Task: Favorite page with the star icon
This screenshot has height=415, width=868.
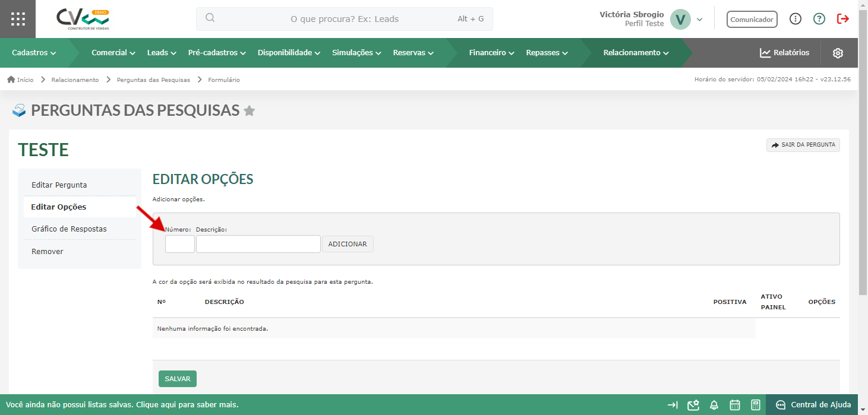Action: [x=250, y=110]
